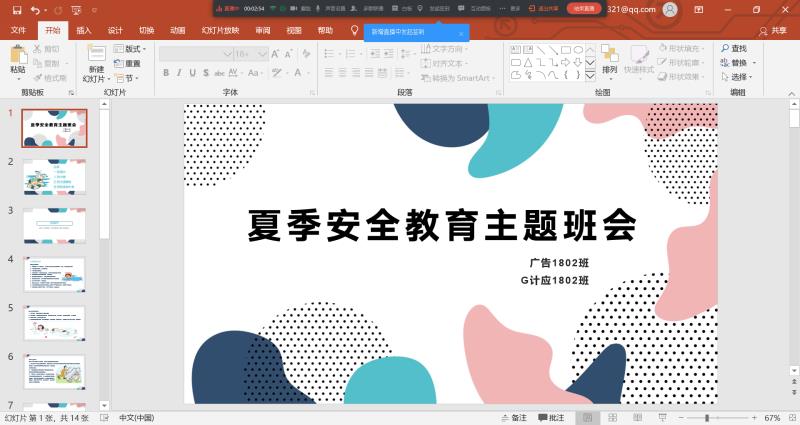Open the Layout dropdown
This screenshot has height=425, width=800.
(x=130, y=48)
